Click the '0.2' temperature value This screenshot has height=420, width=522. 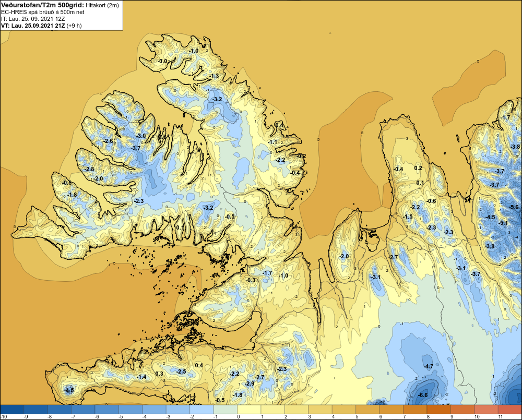(x=418, y=168)
